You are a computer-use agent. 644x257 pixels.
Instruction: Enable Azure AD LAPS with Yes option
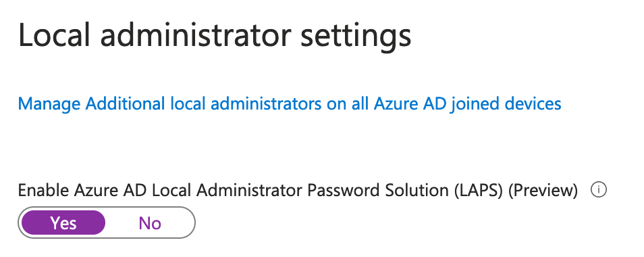(x=63, y=223)
